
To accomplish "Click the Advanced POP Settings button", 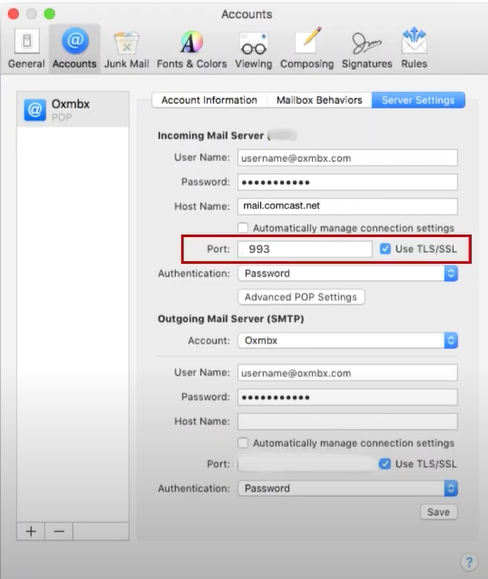I will point(301,297).
